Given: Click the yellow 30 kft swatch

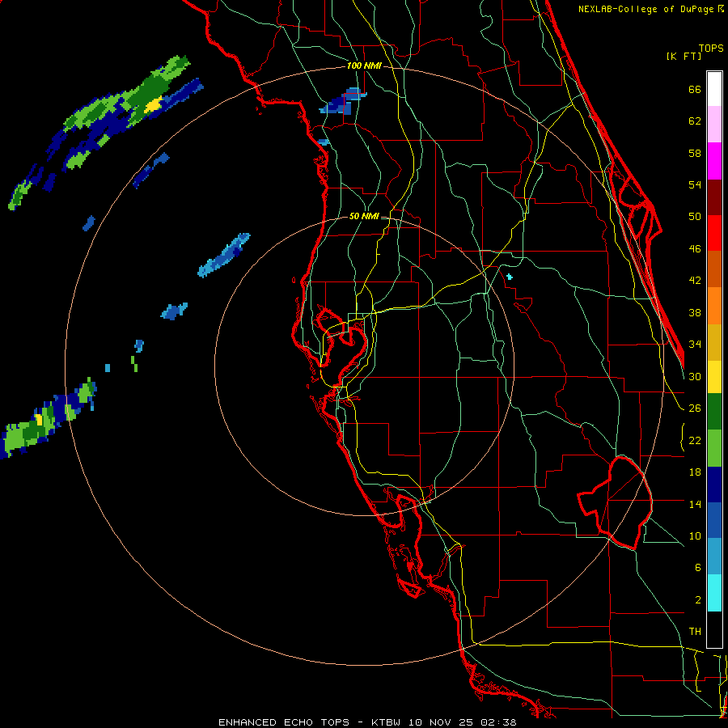Looking at the screenshot, I should click(x=714, y=377).
